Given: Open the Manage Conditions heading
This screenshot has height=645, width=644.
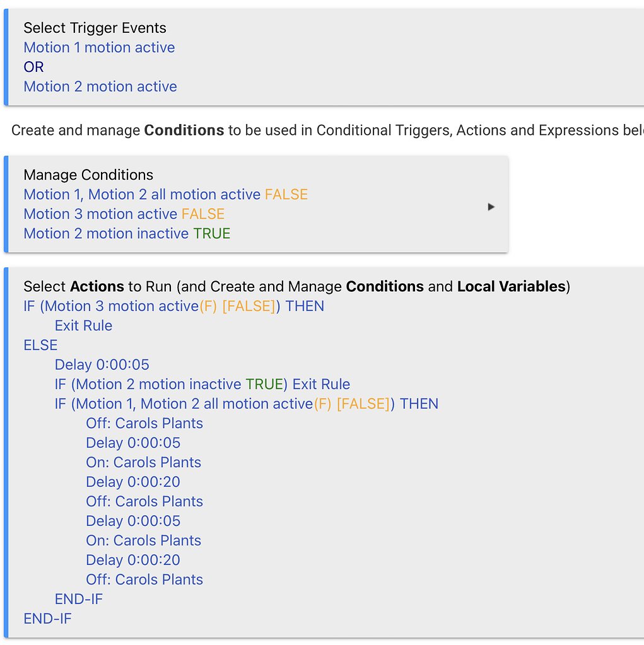Looking at the screenshot, I should (88, 175).
